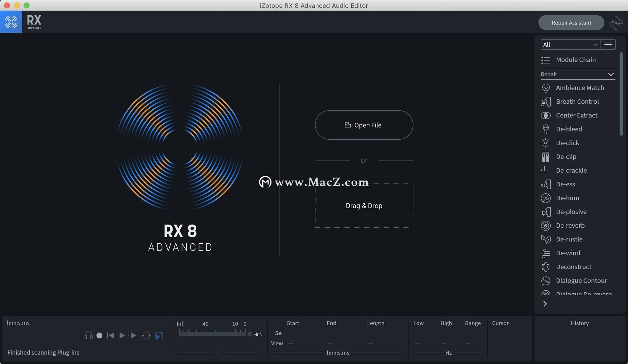Select the De-bleed label
Screen dimensions: 628x364
pos(569,129)
